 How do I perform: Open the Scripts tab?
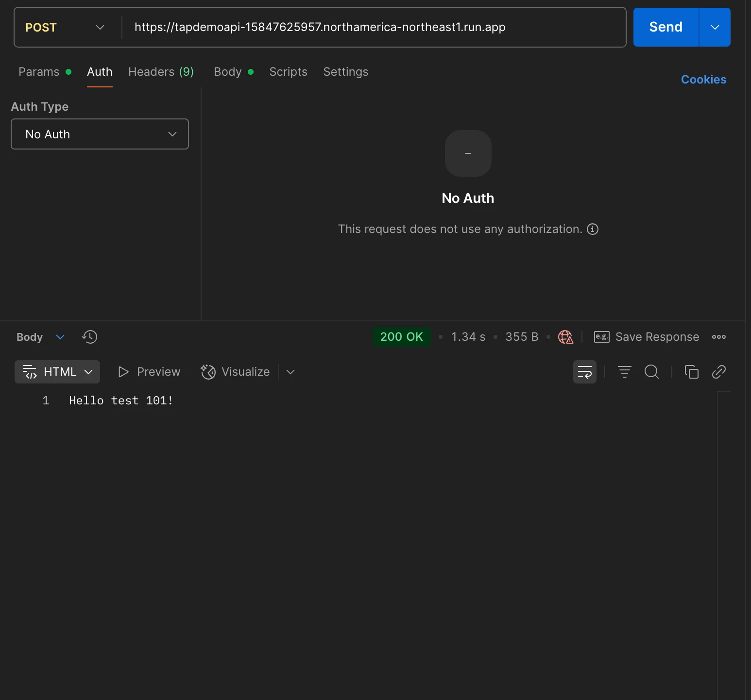tap(289, 72)
